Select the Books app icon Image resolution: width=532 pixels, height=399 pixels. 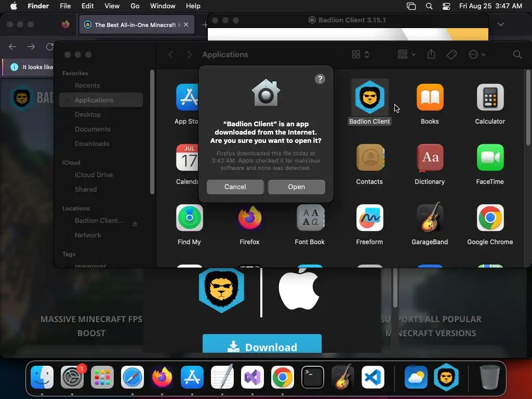pos(430,97)
